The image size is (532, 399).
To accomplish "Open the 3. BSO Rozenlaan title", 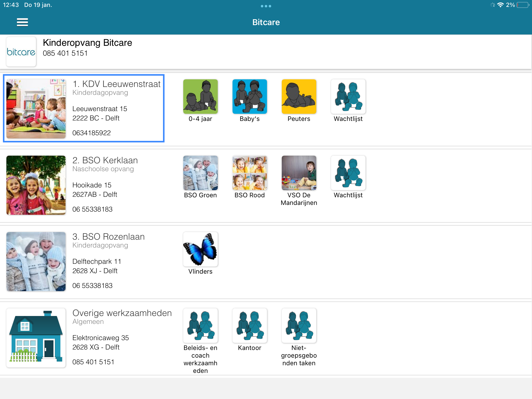I will click(109, 237).
